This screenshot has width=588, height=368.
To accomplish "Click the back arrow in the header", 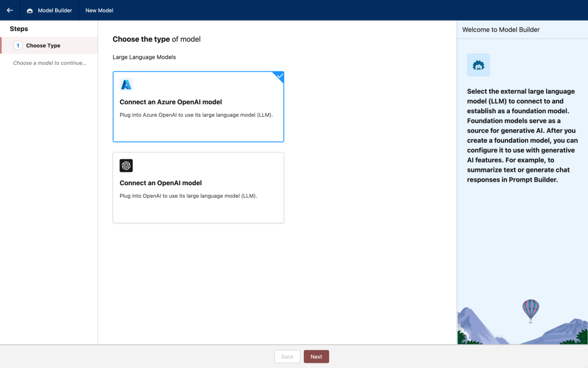I will 10,10.
